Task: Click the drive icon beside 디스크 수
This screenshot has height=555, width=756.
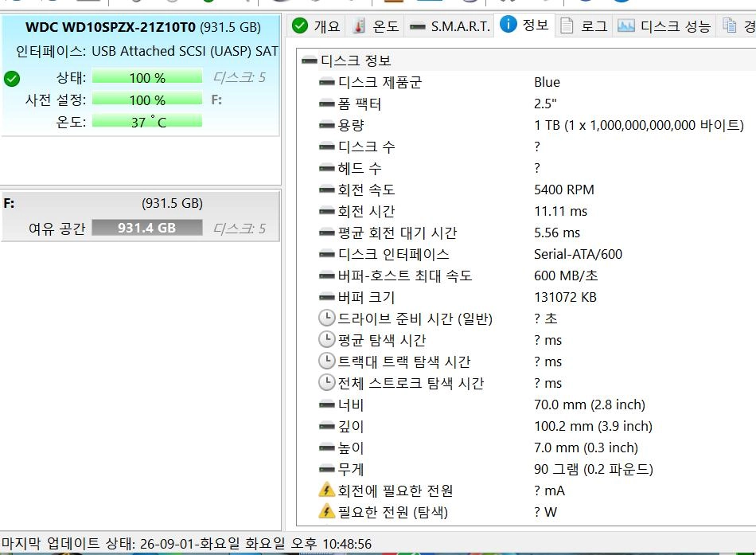Action: coord(327,147)
